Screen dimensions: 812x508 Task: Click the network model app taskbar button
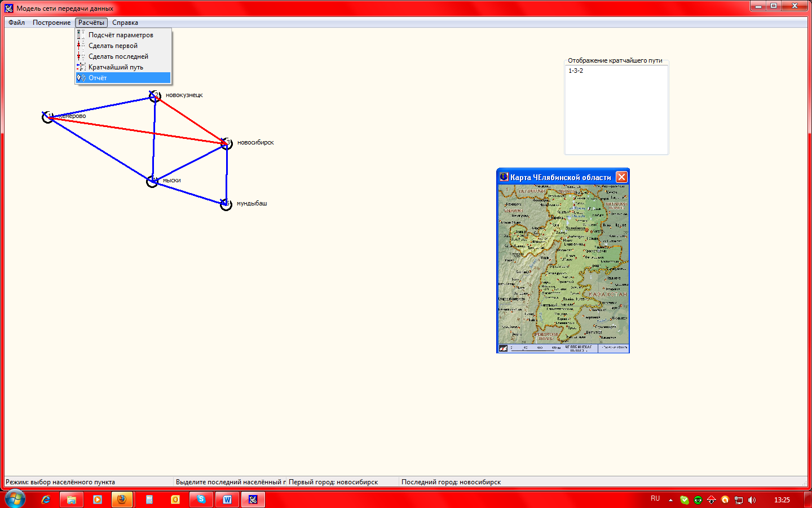pyautogui.click(x=253, y=500)
